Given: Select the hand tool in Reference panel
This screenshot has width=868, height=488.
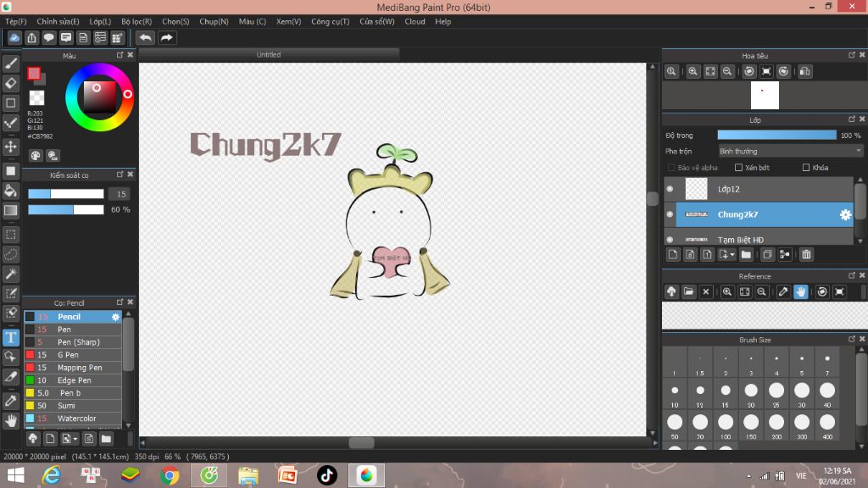Looking at the screenshot, I should pos(800,291).
